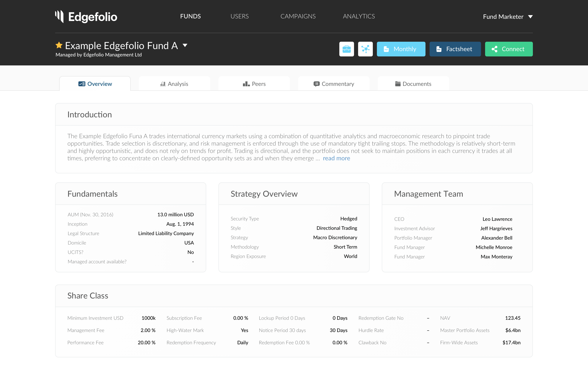Click the Edgefolio logo
Image resolution: width=588 pixels, height=368 pixels.
tap(86, 17)
